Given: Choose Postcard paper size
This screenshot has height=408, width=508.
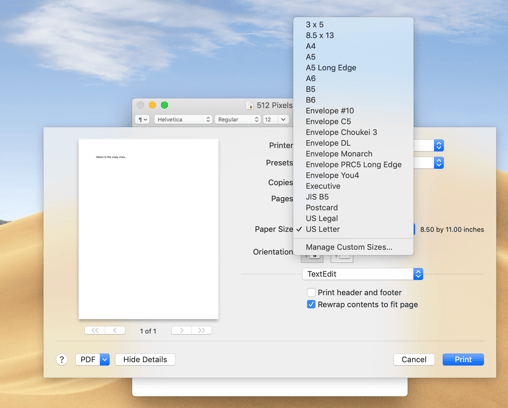Looking at the screenshot, I should (353, 208).
